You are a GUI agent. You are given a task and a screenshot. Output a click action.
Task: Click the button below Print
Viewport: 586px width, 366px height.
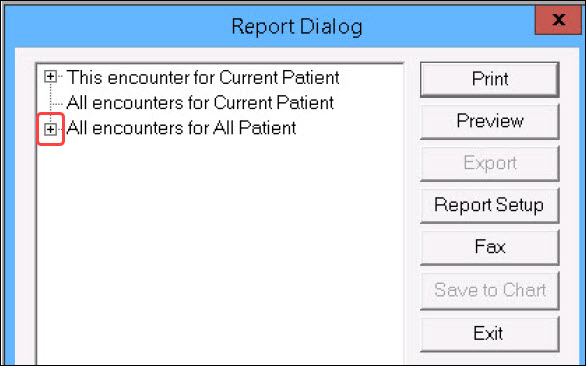[x=490, y=121]
